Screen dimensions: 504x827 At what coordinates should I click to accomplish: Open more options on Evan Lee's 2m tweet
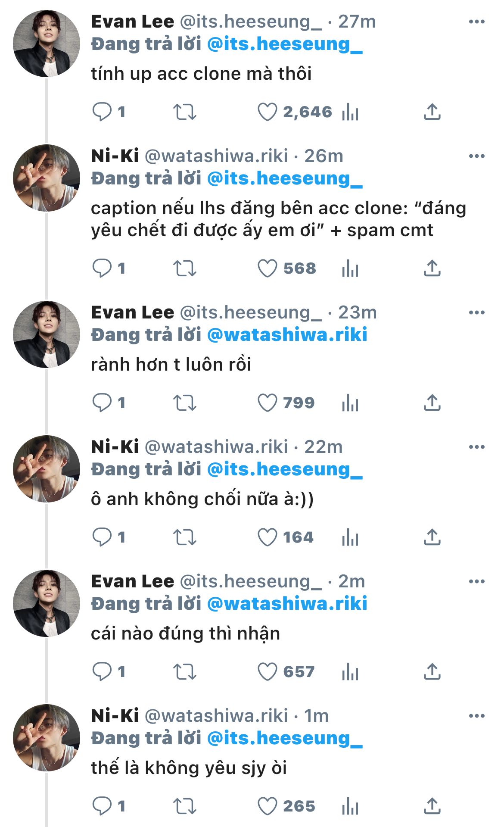(476, 582)
